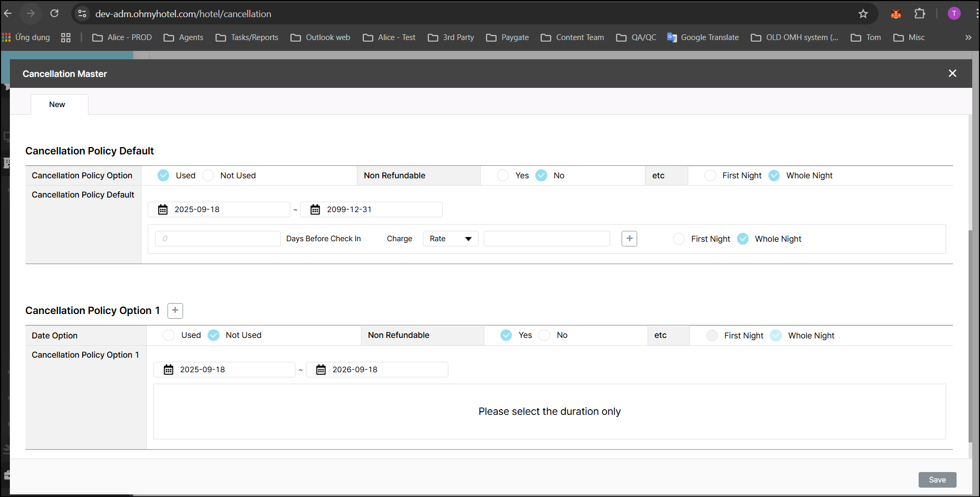Bookmark this page with star icon
The image size is (980, 497).
(863, 14)
